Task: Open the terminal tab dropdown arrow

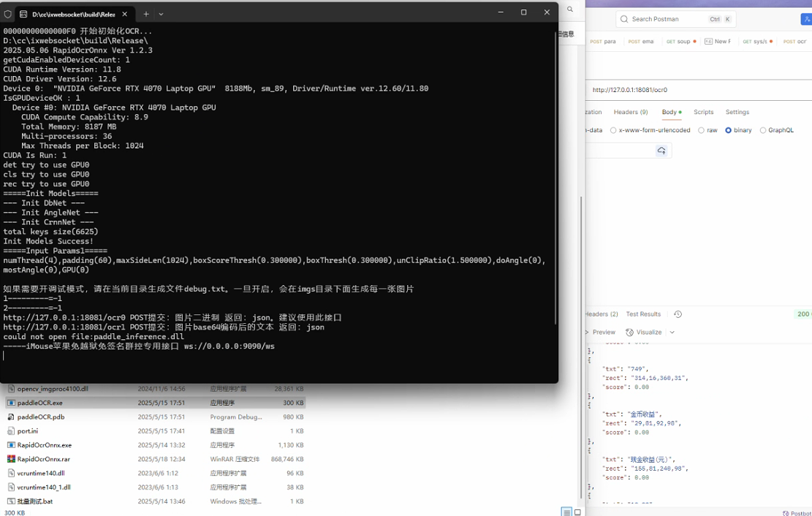Action: tap(159, 12)
